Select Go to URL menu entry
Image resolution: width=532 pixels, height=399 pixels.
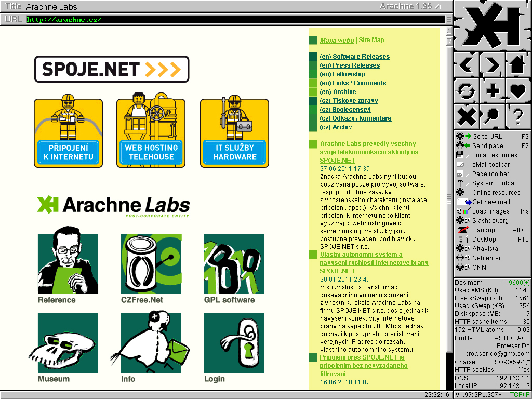point(493,137)
